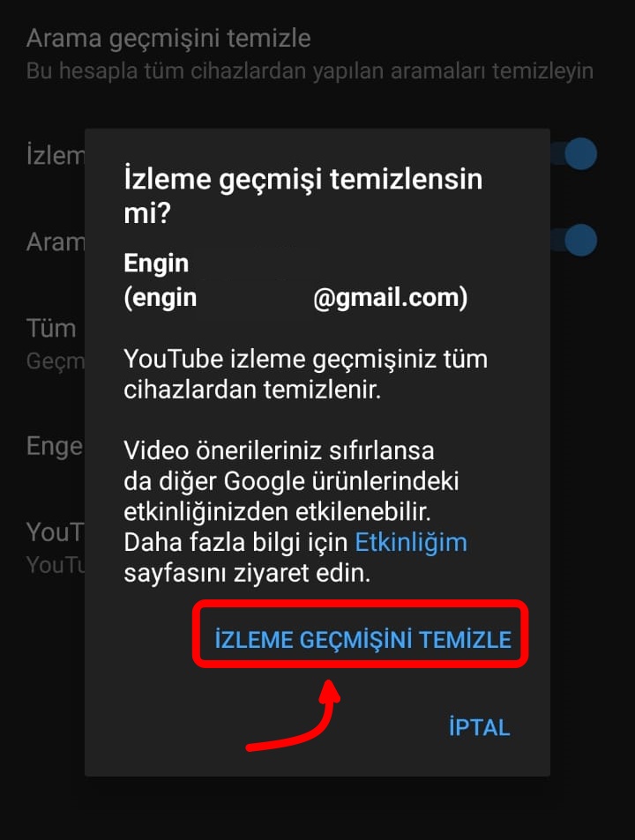Open the Enge setting behind the dialog
The height and width of the screenshot is (840, 635).
55,446
